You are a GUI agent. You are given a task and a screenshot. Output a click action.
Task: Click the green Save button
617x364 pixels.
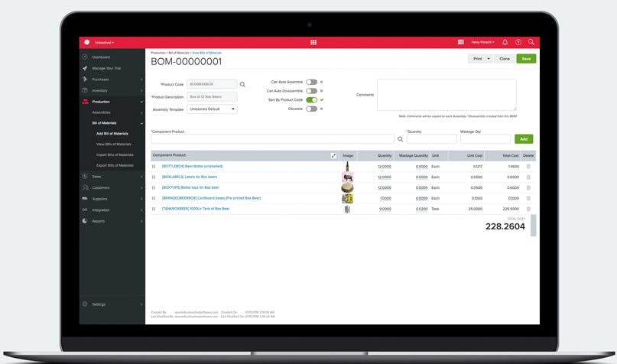click(526, 59)
